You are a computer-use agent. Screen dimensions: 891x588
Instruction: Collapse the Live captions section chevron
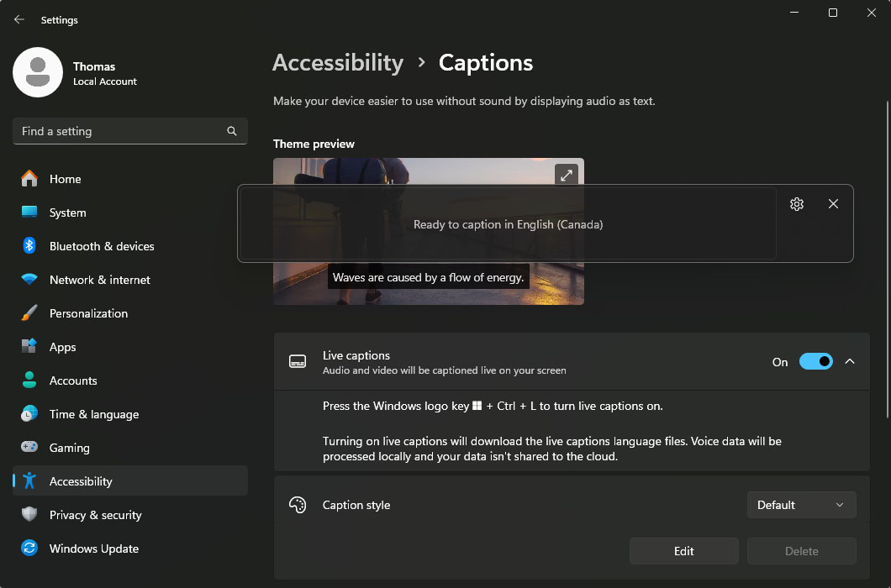850,361
